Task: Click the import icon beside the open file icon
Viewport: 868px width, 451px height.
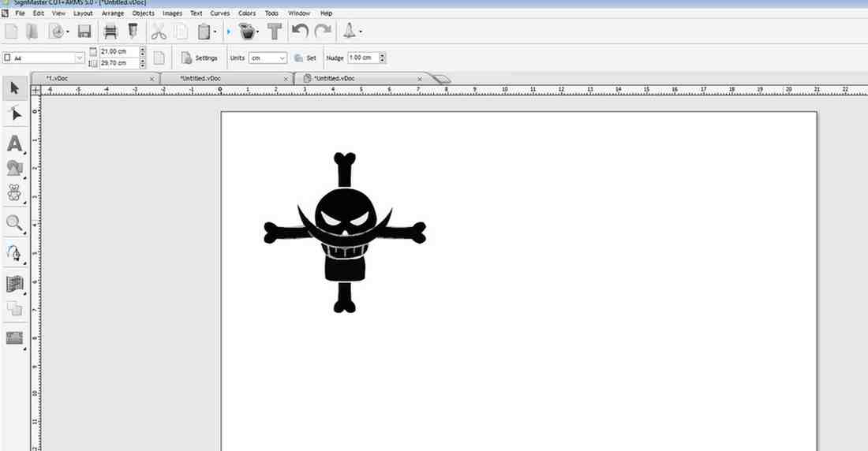Action: tap(57, 32)
